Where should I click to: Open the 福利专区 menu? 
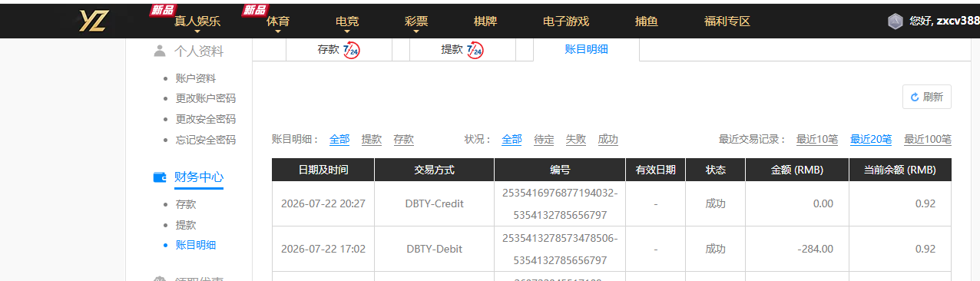click(x=727, y=21)
